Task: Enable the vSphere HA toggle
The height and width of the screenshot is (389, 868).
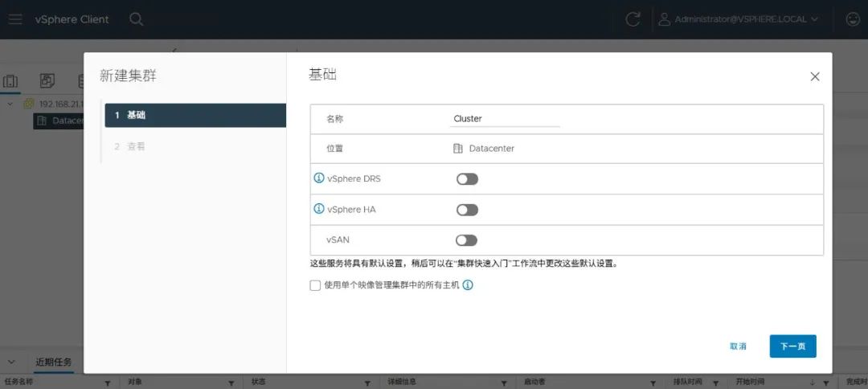Action: [x=467, y=210]
